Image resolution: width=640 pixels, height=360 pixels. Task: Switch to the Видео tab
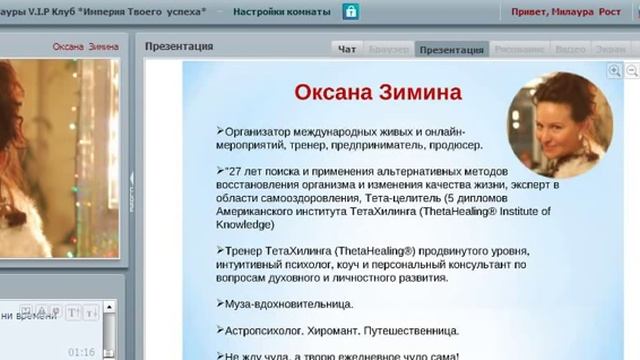[570, 49]
